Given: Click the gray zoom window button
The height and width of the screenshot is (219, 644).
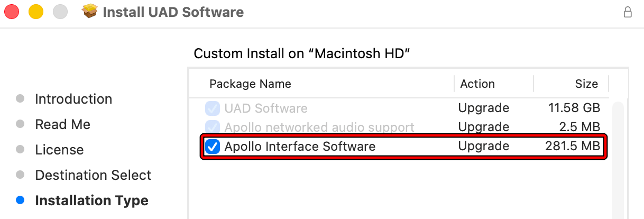Looking at the screenshot, I should pyautogui.click(x=61, y=12).
